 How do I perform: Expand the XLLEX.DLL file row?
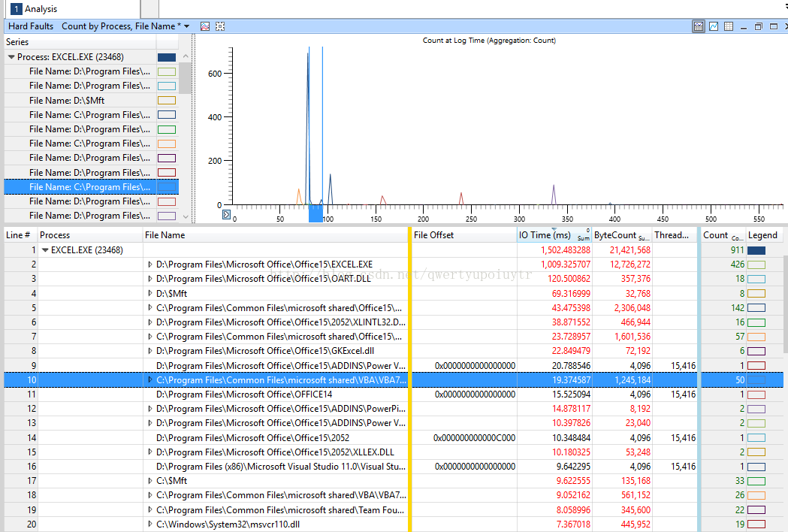coord(149,452)
